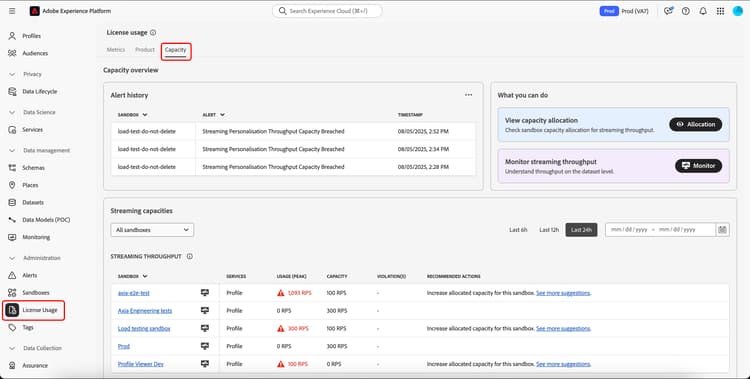The width and height of the screenshot is (750, 379).
Task: Open the Profile Viewer Dev link
Action: (141, 364)
